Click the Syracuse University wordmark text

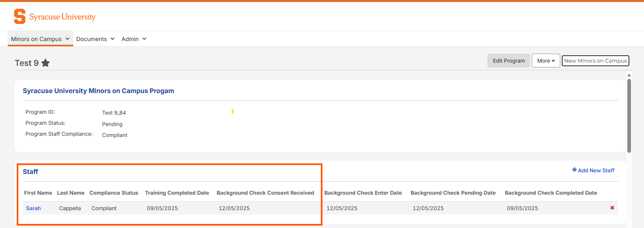click(62, 17)
